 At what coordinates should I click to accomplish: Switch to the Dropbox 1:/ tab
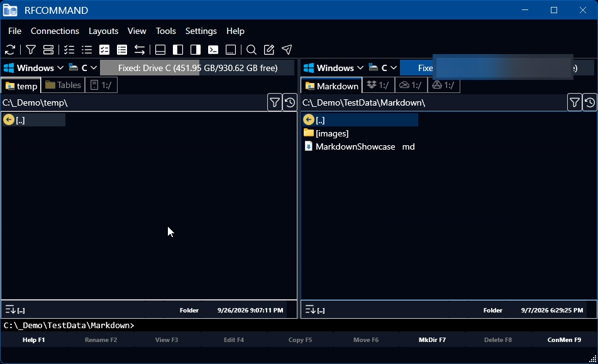(x=378, y=85)
